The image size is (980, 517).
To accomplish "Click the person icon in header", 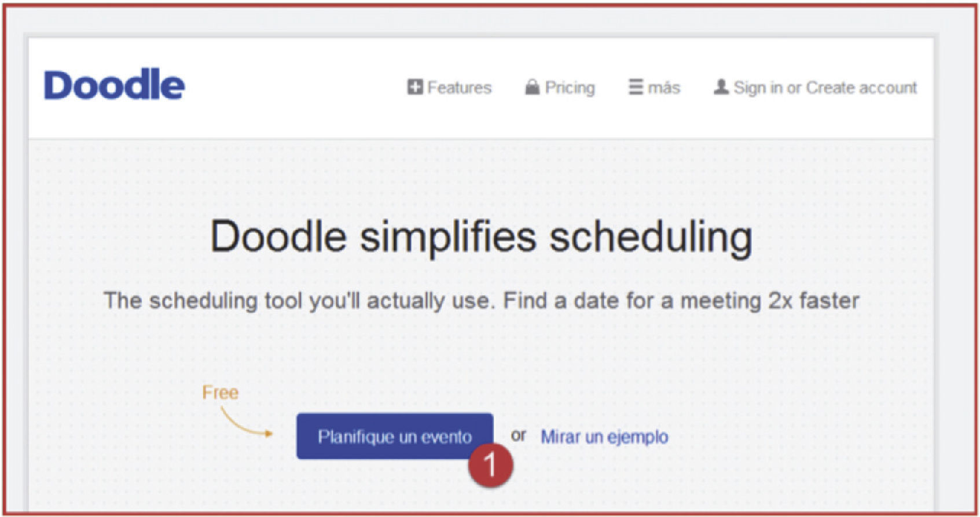I will [x=721, y=87].
